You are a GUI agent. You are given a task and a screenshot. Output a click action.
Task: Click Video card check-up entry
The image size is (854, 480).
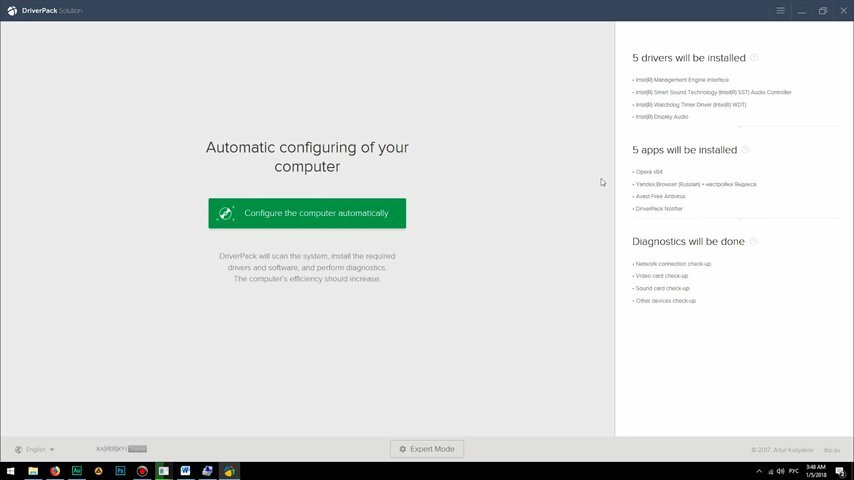pos(660,276)
